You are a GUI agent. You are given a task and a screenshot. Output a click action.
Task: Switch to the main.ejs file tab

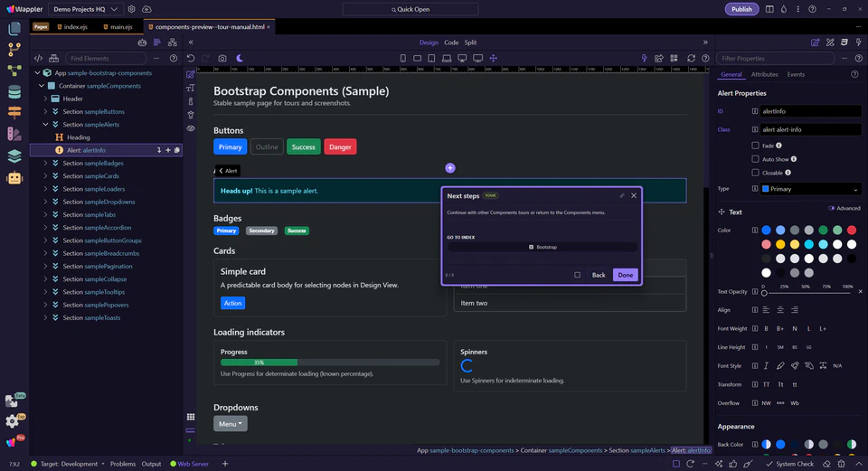coord(118,26)
